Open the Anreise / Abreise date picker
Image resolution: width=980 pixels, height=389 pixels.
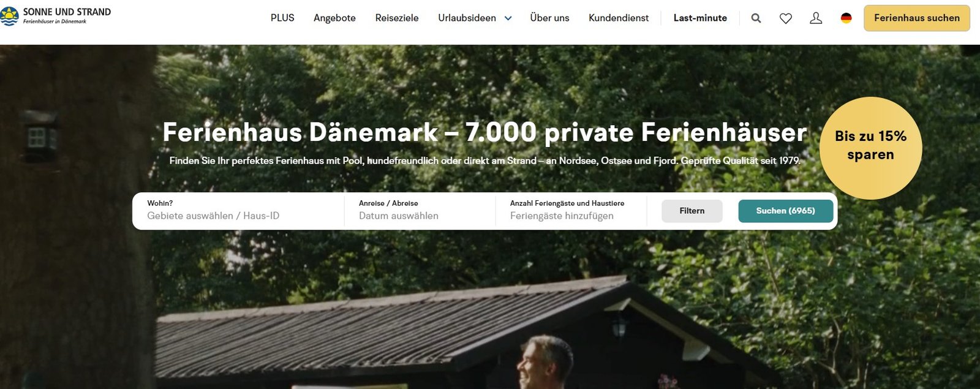[420, 211]
